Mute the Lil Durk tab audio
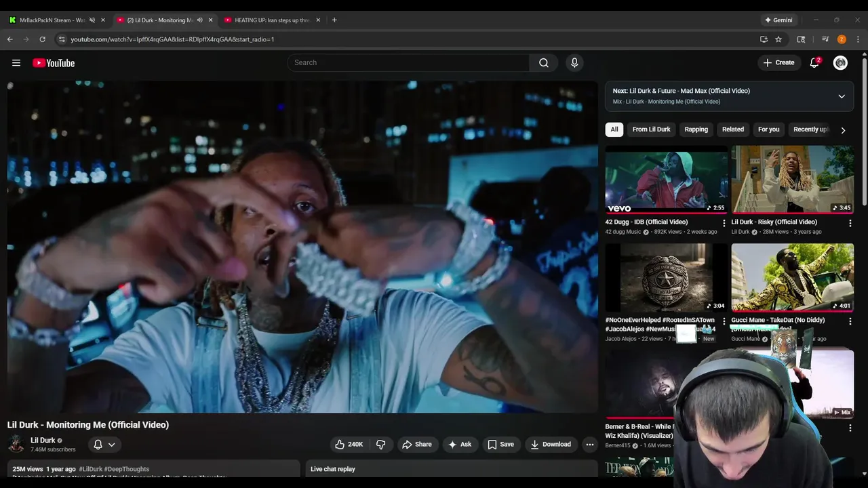Screen dimensions: 868x488 point(199,20)
